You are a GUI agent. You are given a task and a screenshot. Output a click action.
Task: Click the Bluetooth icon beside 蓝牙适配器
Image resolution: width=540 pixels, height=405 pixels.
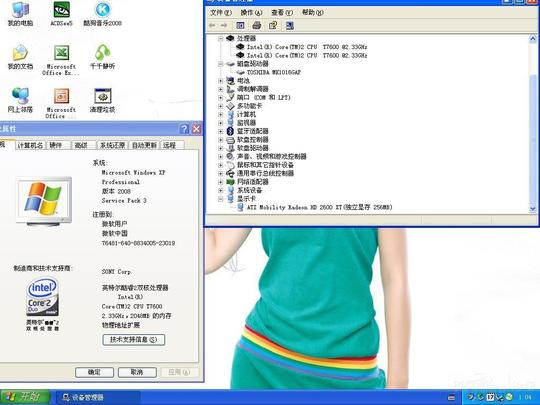[x=230, y=131]
